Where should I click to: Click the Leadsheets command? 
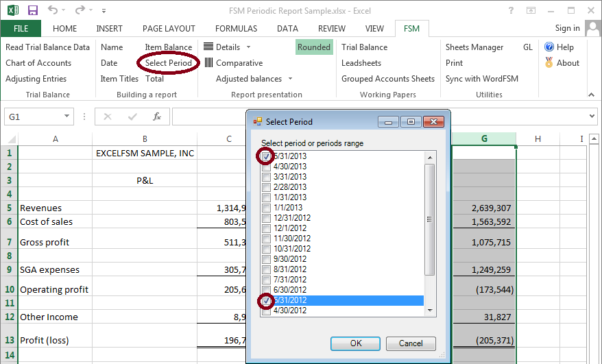click(x=361, y=62)
